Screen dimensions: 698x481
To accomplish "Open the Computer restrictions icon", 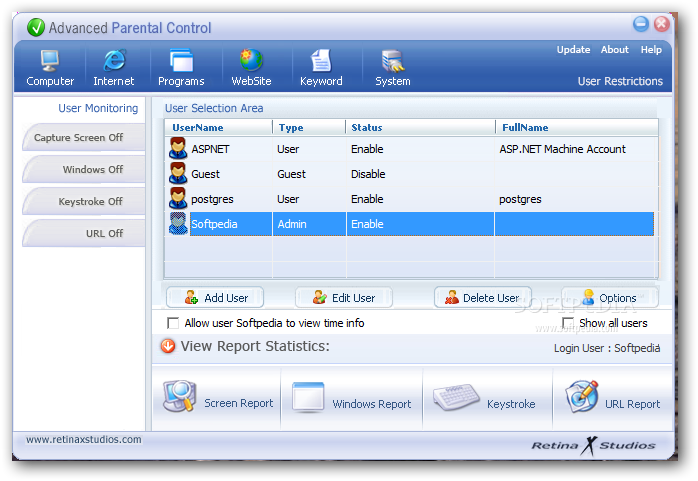I will coord(49,61).
